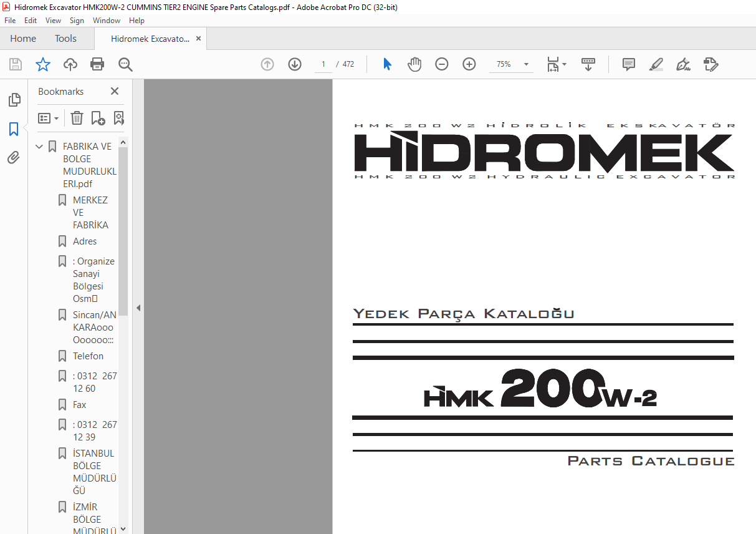Click the bookmarks panel scrollbar down arrow
The image size is (756, 534).
coord(123,528)
